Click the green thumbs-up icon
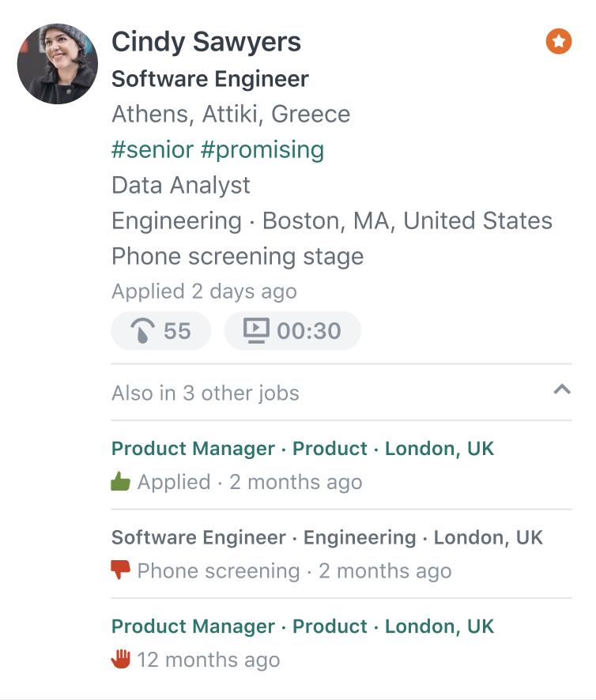This screenshot has height=700, width=596. 120,481
